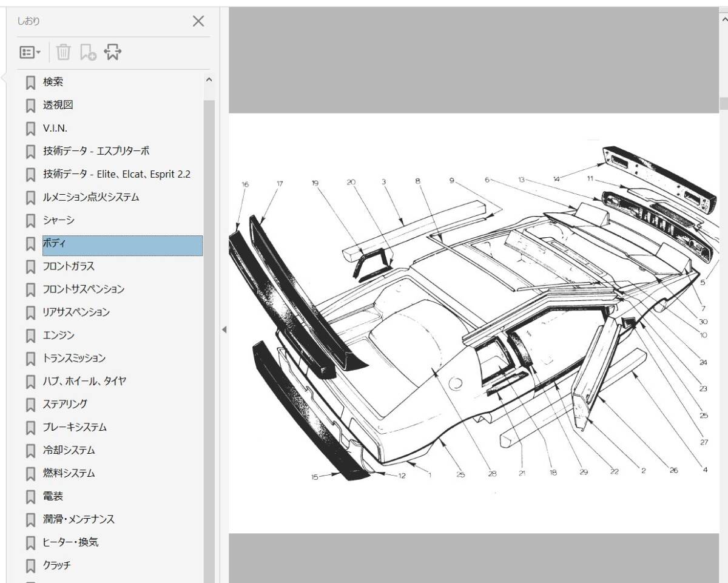
Task: Open the bookmark options dropdown menu
Action: [x=30, y=52]
